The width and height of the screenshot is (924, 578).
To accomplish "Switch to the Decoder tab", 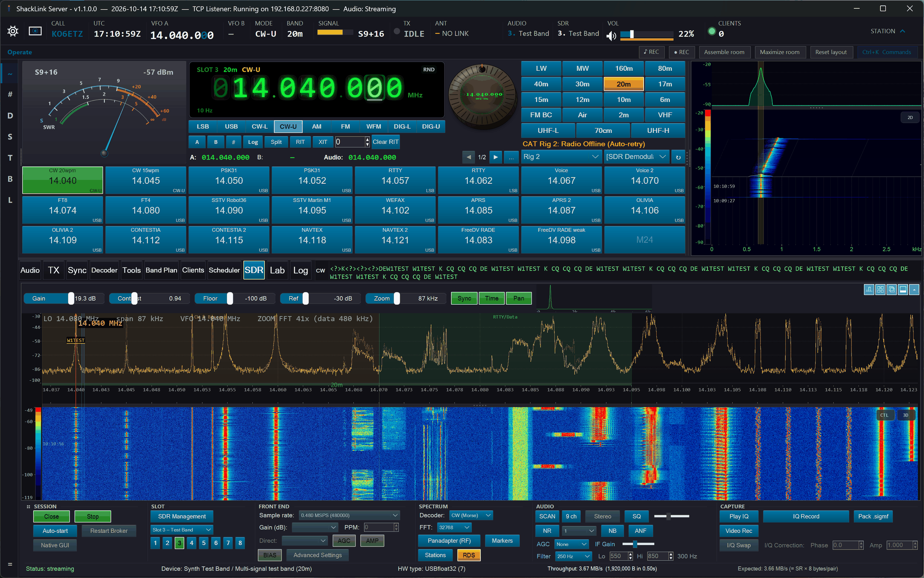I will pyautogui.click(x=104, y=270).
